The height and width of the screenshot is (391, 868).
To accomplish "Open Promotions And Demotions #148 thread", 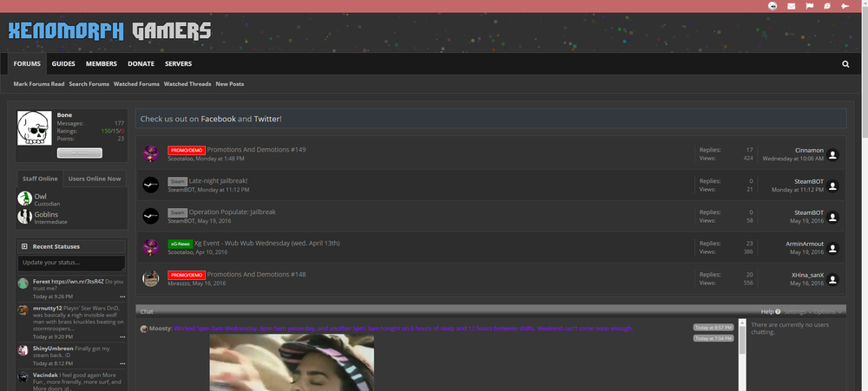I will coord(256,274).
